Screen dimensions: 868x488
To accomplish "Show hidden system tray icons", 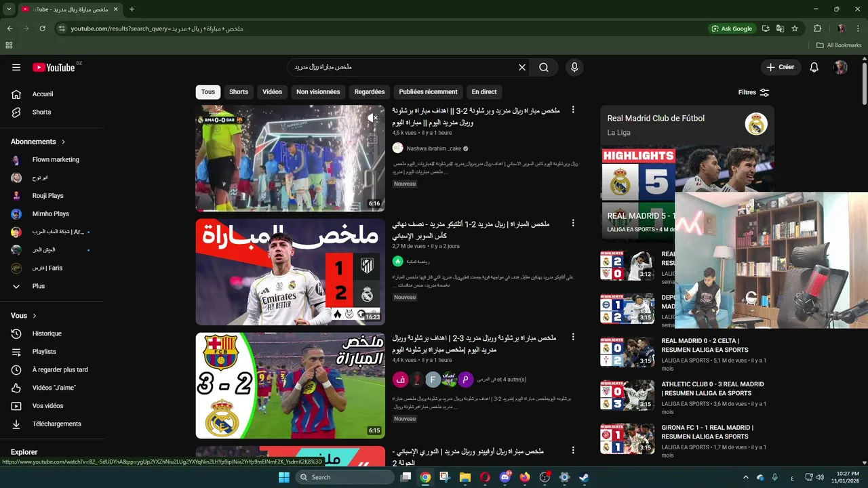I will coord(746,477).
